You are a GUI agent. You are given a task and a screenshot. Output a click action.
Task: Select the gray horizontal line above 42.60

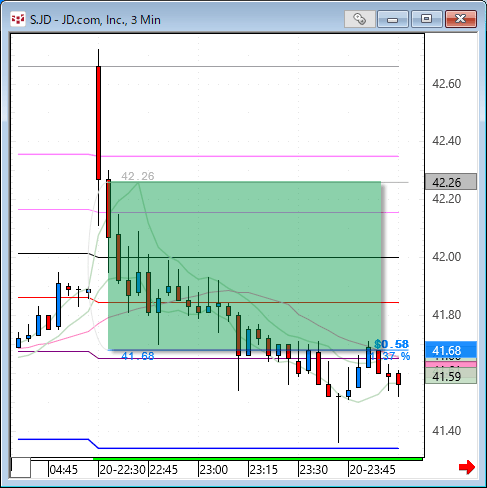208,67
